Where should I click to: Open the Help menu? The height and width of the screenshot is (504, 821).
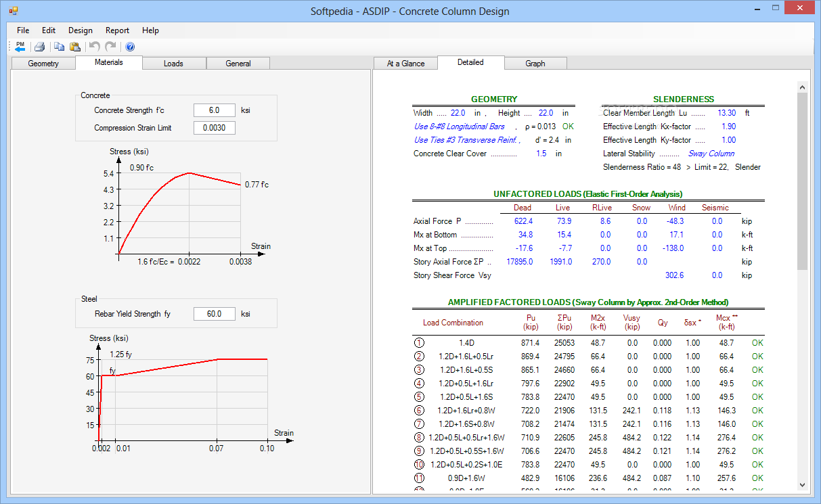point(150,30)
